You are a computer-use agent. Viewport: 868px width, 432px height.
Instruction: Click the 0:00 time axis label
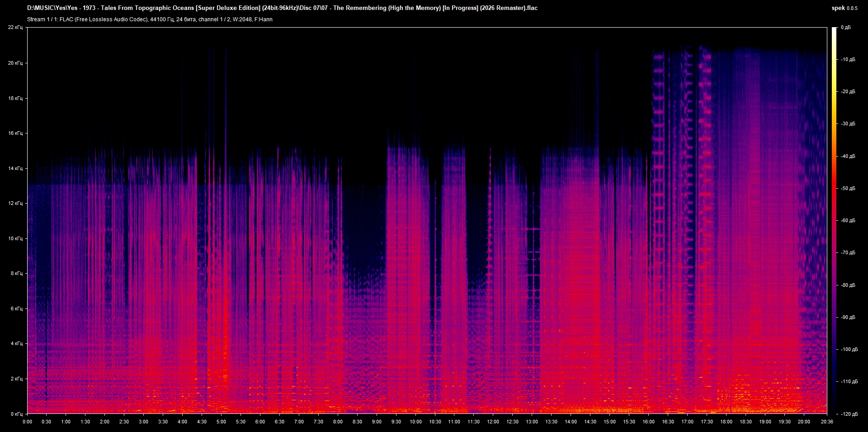[x=28, y=422]
